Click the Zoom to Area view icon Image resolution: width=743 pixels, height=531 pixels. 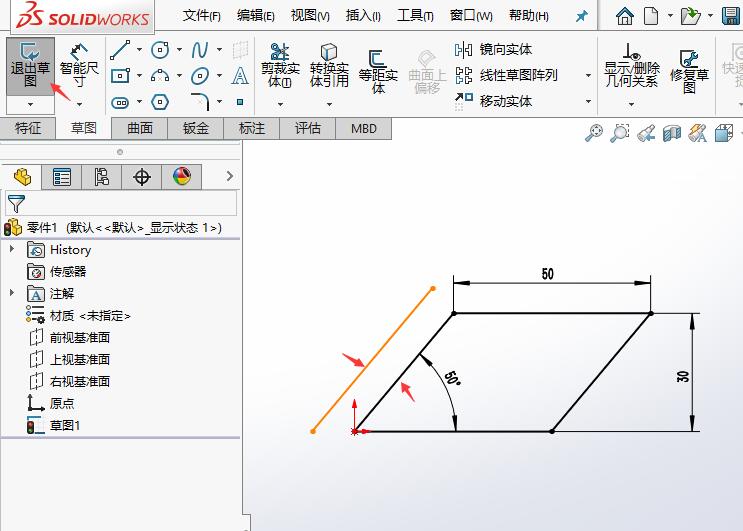click(619, 133)
